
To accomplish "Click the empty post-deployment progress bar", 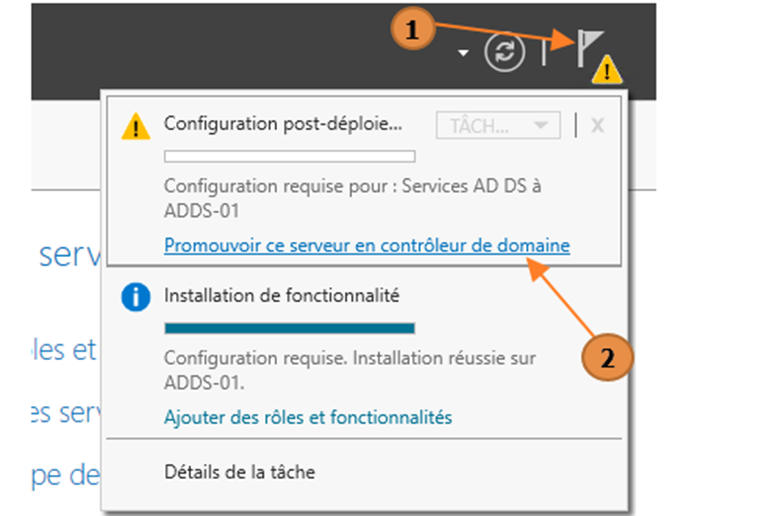I will pos(290,156).
